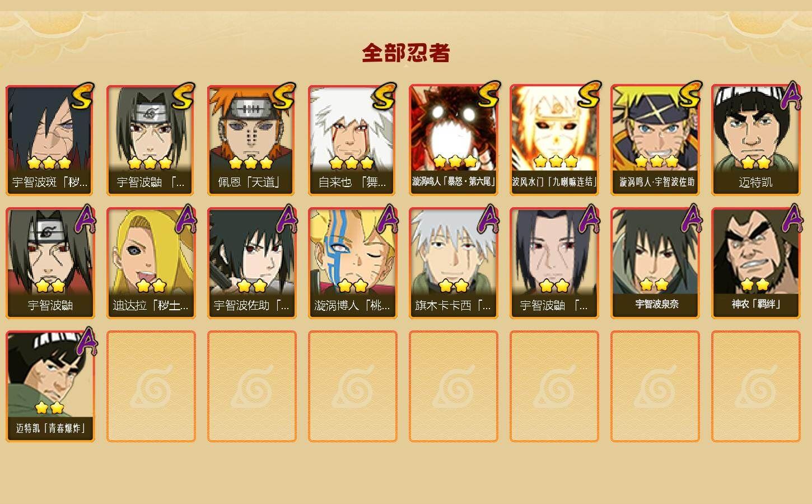The image size is (812, 504).
Task: Click the three stars on 佩恩 card
Action: (251, 163)
